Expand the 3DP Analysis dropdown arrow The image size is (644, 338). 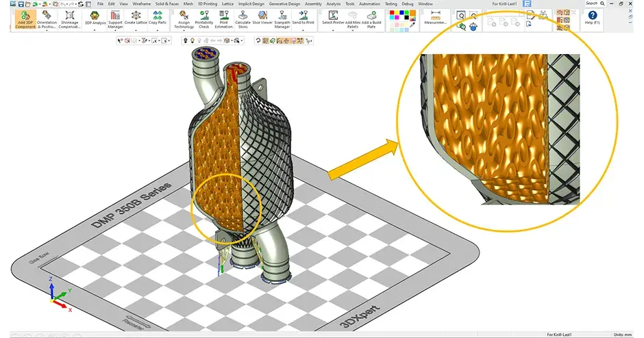(x=93, y=29)
